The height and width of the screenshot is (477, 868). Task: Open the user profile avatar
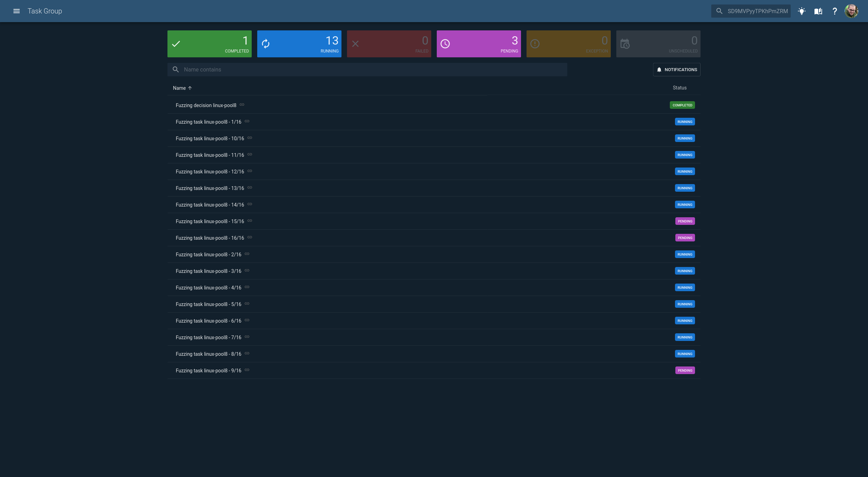click(x=852, y=11)
